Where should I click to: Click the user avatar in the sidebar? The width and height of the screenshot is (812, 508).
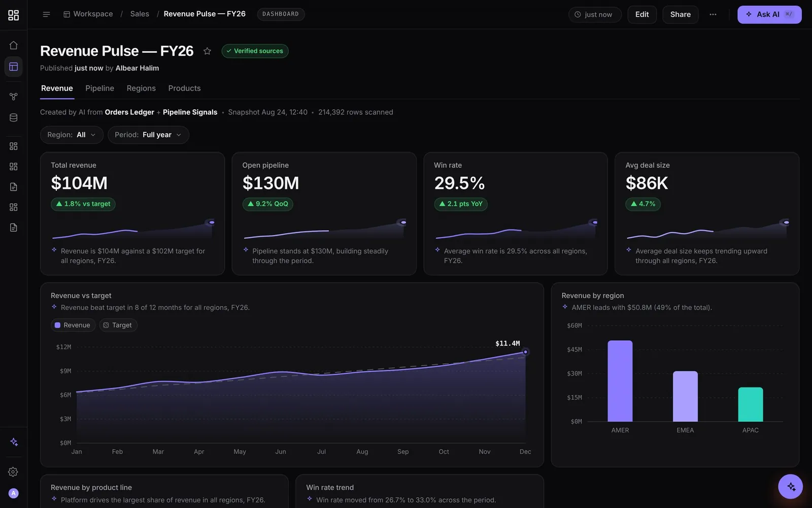pyautogui.click(x=14, y=493)
